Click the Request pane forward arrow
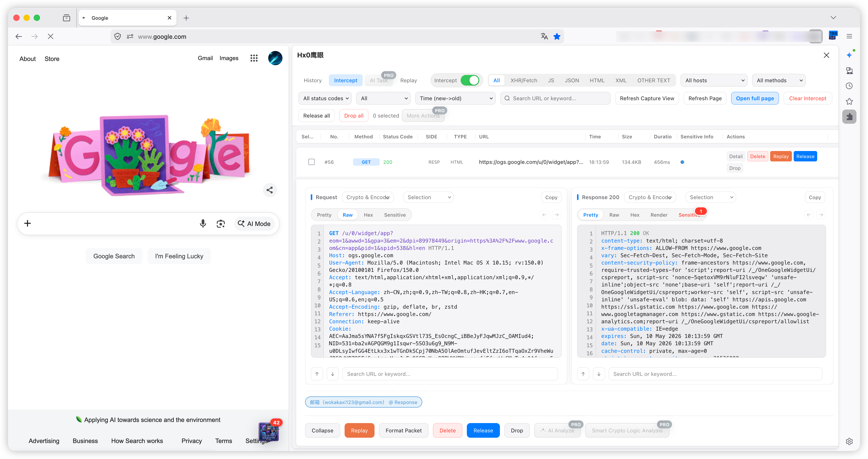This screenshot has height=459, width=868. (x=557, y=215)
